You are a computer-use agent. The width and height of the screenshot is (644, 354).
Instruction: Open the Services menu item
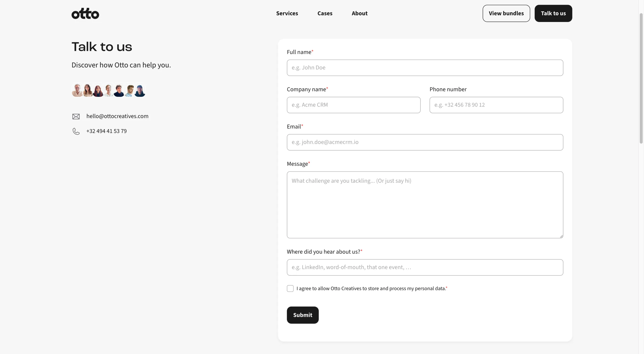287,13
